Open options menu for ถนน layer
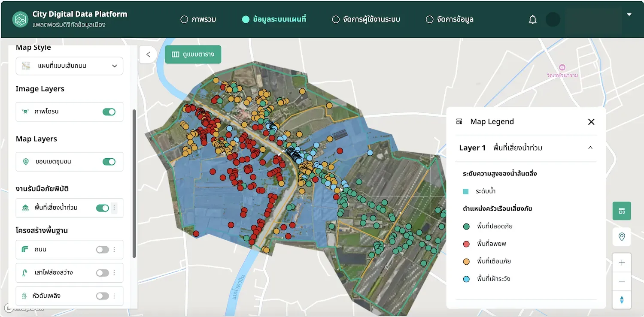The width and height of the screenshot is (644, 317). pyautogui.click(x=114, y=249)
